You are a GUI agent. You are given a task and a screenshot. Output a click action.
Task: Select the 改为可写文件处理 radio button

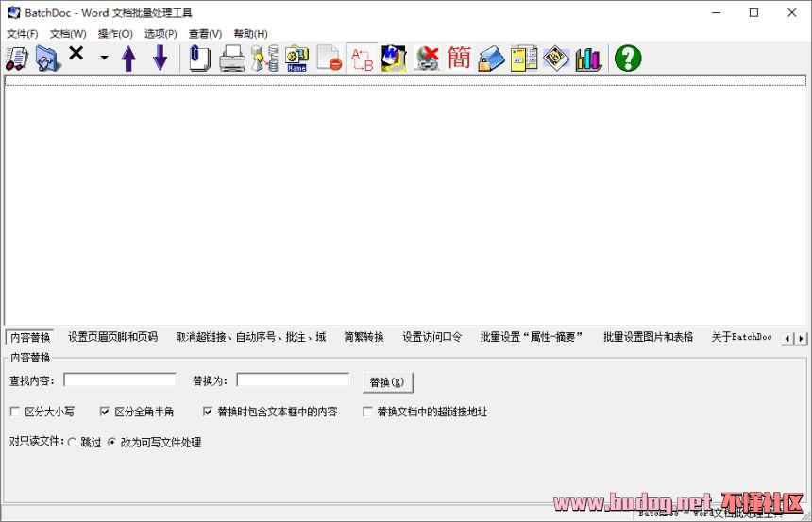coord(111,443)
